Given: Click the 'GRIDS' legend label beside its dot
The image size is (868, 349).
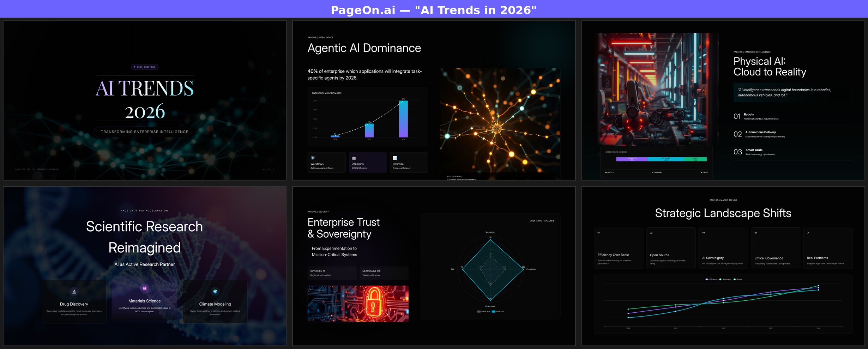Looking at the screenshot, I should coord(705,172).
